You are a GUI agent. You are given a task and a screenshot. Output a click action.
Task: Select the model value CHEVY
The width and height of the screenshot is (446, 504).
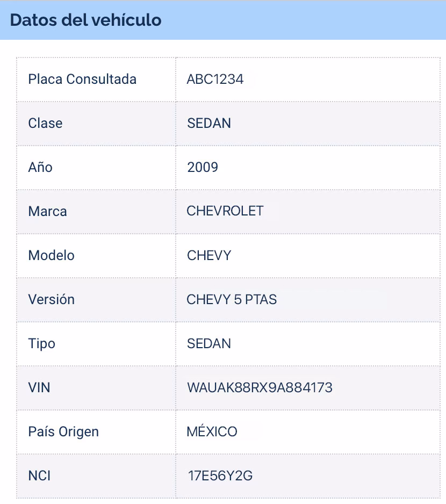click(208, 256)
